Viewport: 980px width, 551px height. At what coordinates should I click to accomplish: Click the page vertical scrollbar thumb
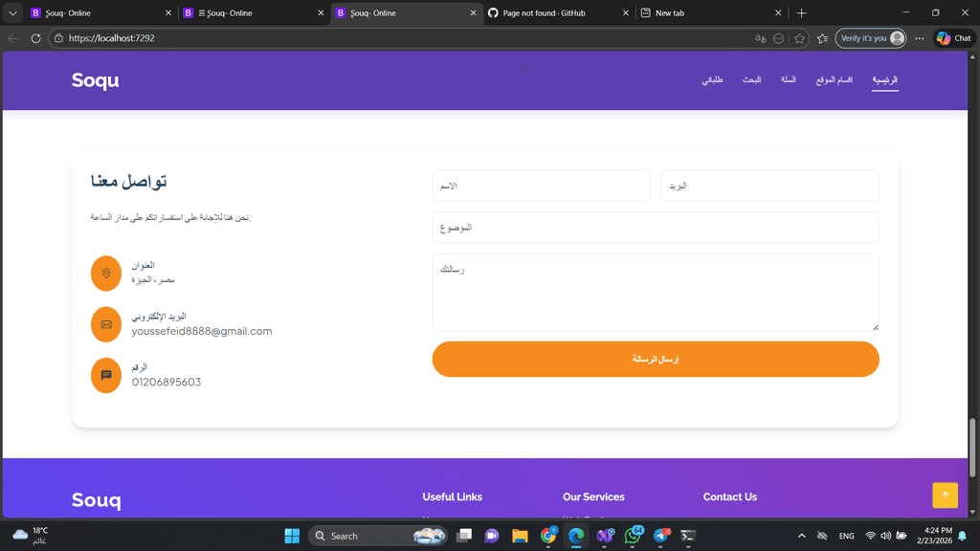tap(972, 448)
